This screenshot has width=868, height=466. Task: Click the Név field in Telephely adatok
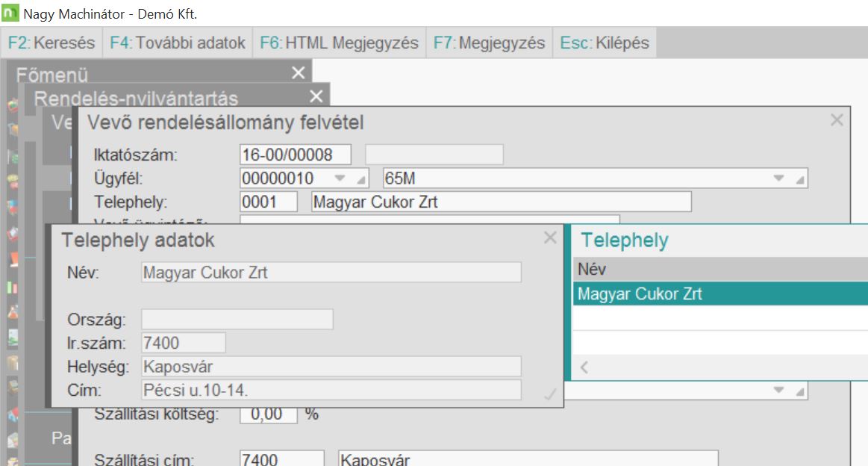point(331,273)
